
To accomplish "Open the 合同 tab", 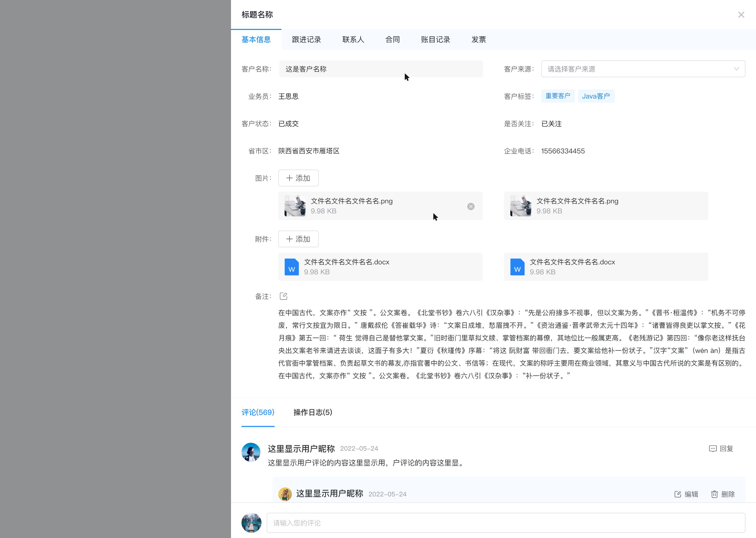I will pos(392,40).
